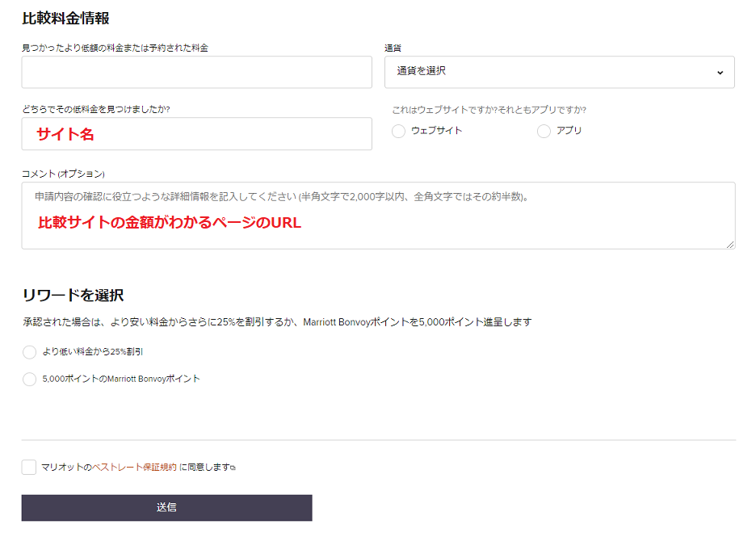Click the lower rate found input field

coord(197,73)
